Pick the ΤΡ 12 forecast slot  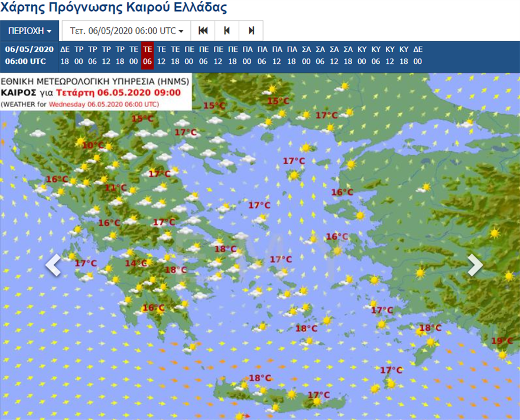tap(106, 55)
